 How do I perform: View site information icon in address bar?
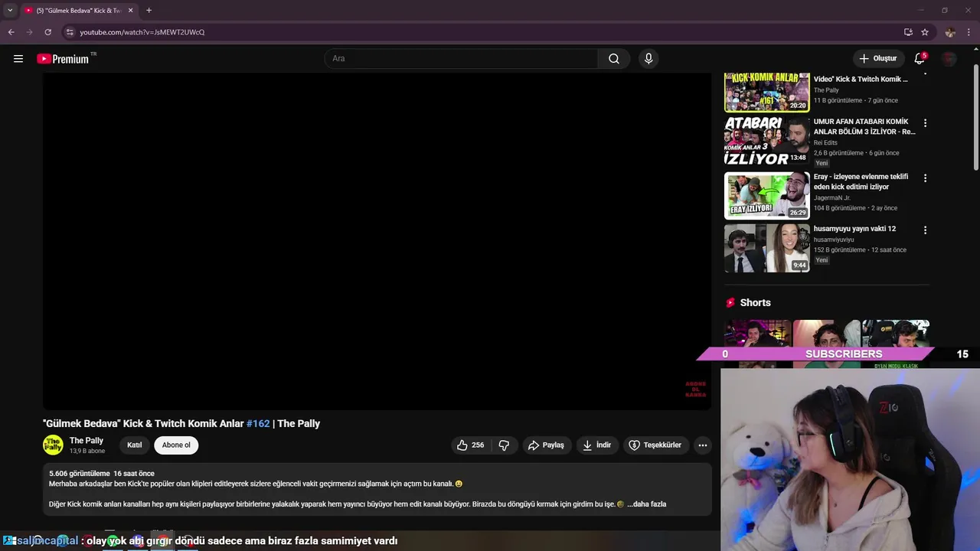point(70,32)
